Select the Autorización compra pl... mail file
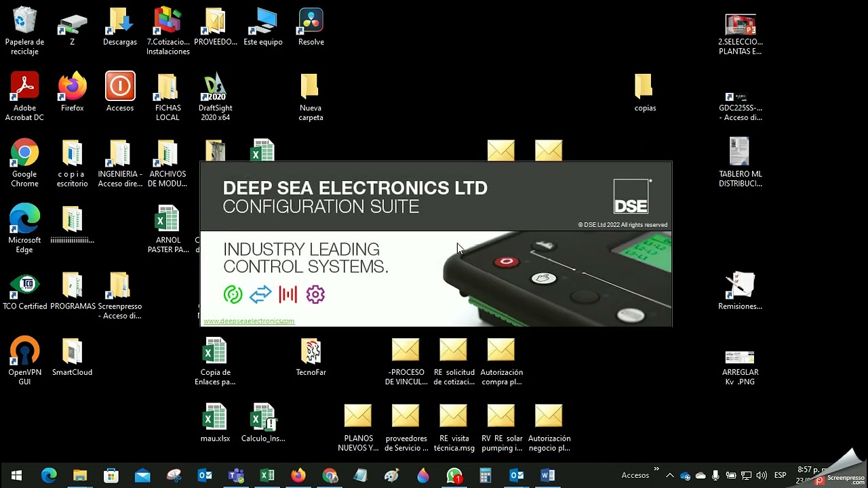 (x=501, y=361)
